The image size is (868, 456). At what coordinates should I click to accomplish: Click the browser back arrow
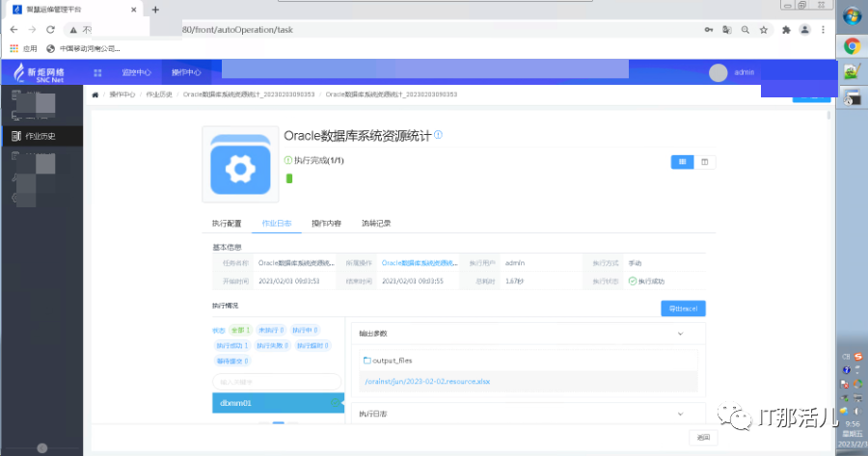(x=14, y=30)
